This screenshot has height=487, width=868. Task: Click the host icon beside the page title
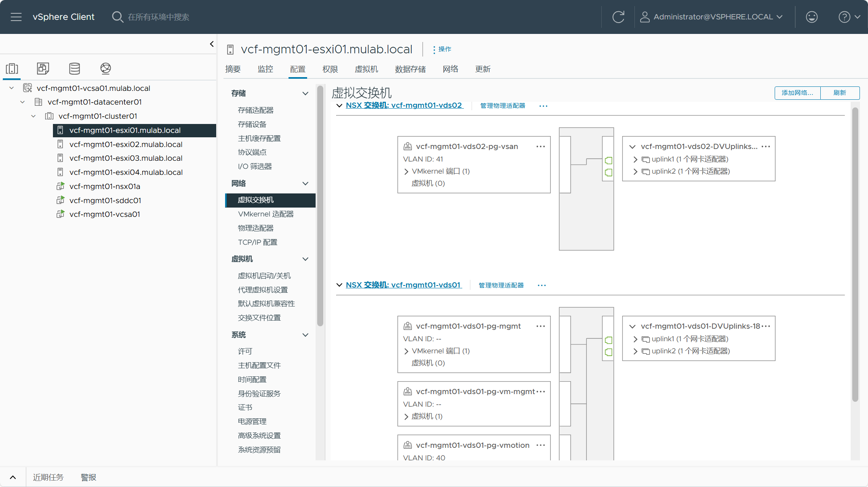[230, 50]
